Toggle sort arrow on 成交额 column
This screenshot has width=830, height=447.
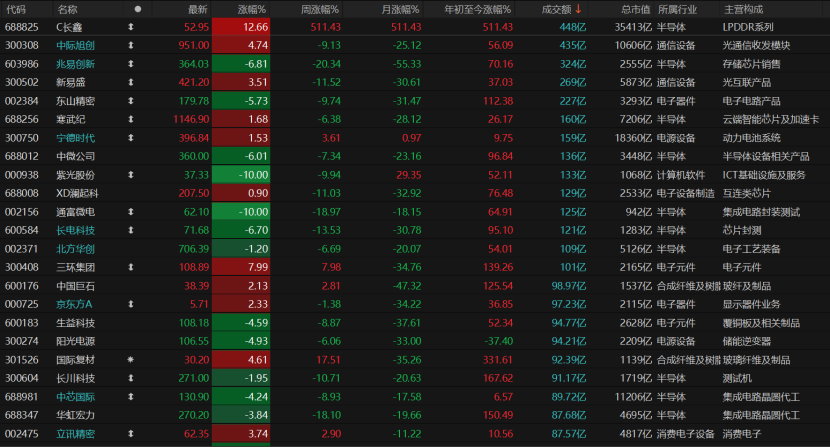coord(579,9)
